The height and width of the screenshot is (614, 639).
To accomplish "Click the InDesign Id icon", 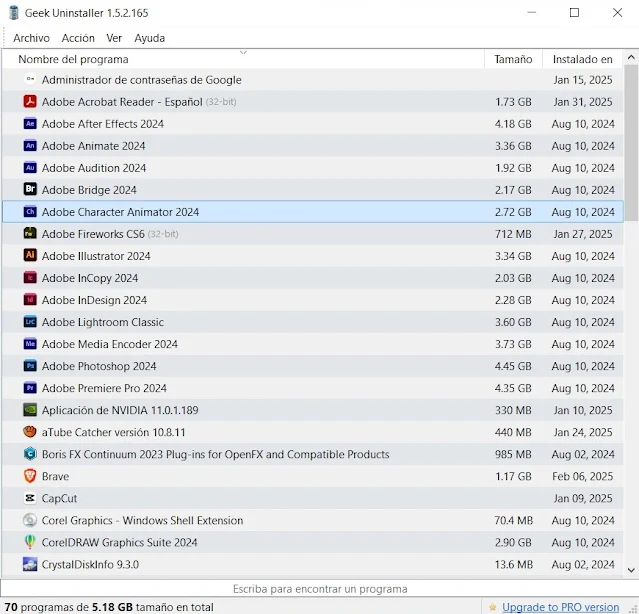I will pyautogui.click(x=30, y=299).
